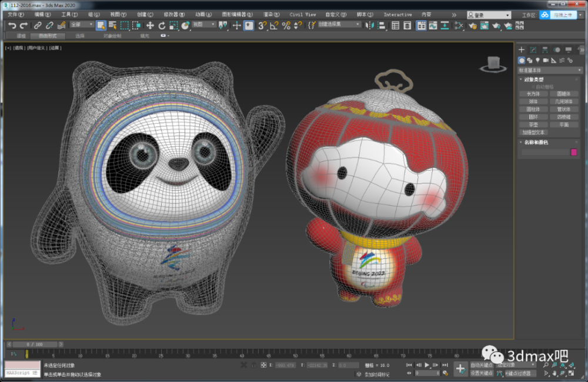Open the Material Editor icon
Viewport: 588px width, 382px height.
(459, 25)
